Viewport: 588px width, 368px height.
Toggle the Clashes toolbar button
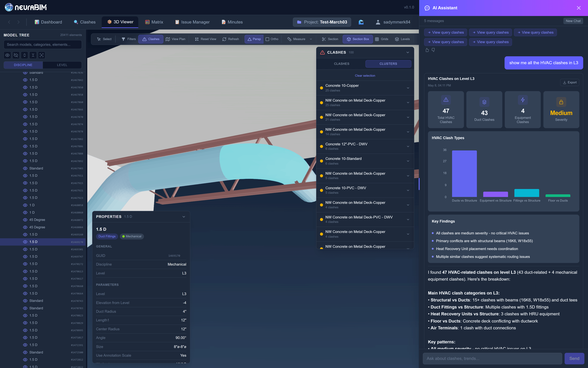click(x=151, y=39)
